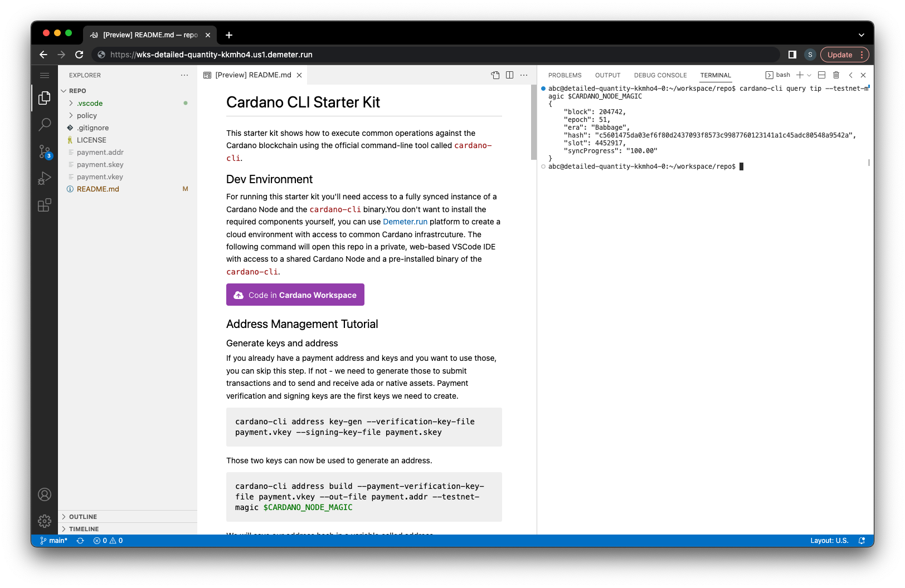The image size is (905, 588).
Task: Open the browser tab search chevron
Action: (862, 35)
